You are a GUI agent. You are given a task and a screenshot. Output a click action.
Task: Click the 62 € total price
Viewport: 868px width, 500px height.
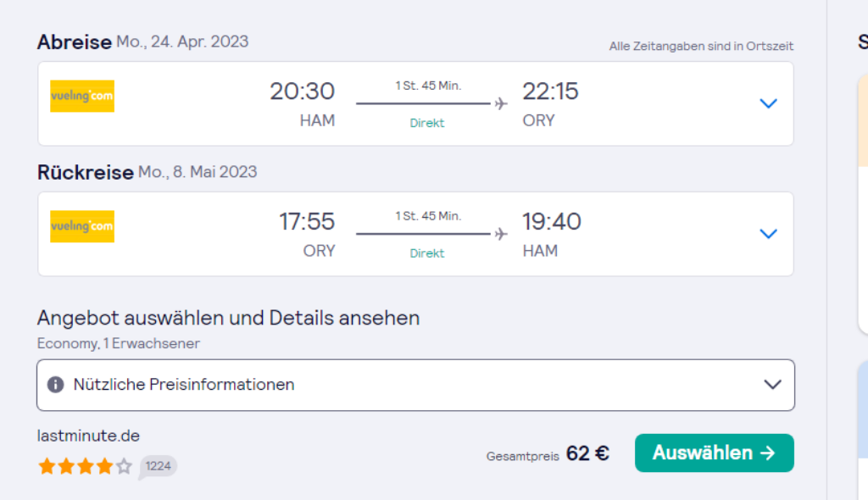(x=588, y=453)
